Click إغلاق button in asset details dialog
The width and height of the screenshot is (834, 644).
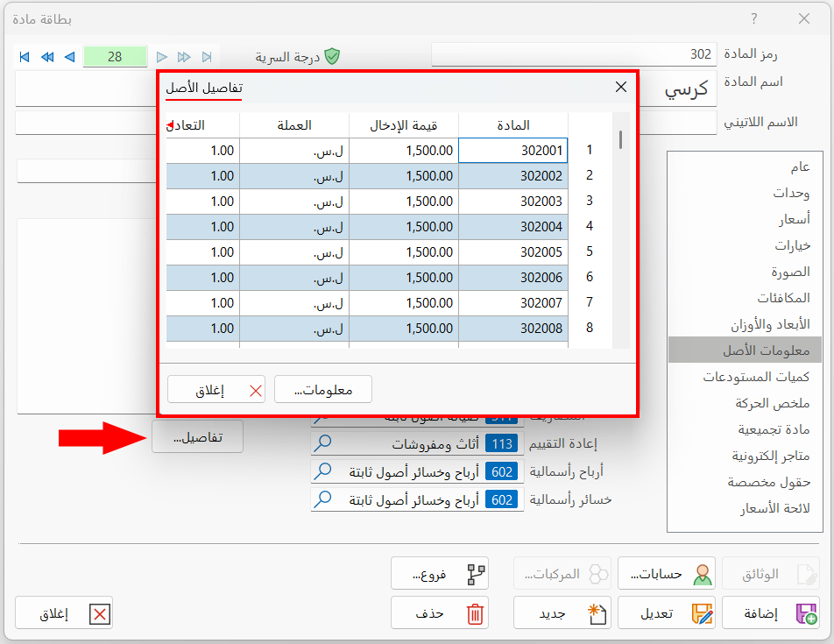click(216, 389)
